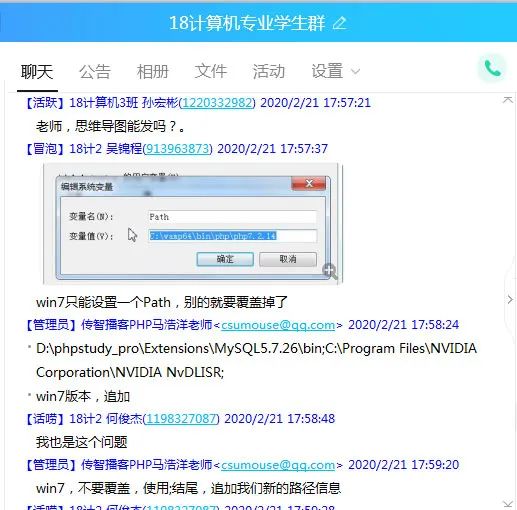Screen dimensions: 517x510
Task: Open QQ number link 1220332982
Action: 217,103
